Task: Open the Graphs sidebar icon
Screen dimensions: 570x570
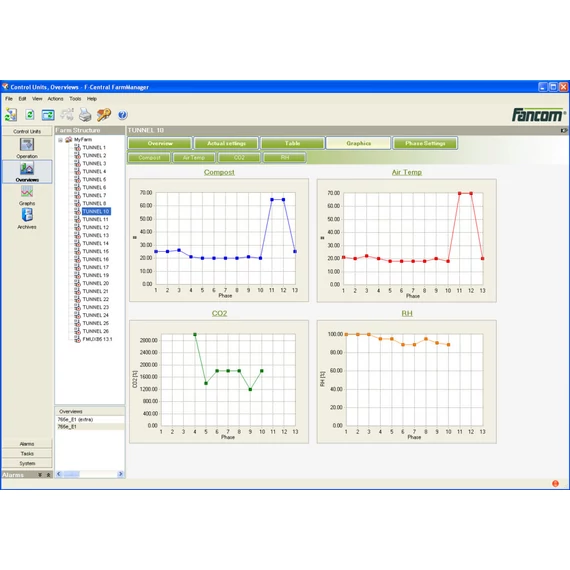Action: [x=27, y=192]
